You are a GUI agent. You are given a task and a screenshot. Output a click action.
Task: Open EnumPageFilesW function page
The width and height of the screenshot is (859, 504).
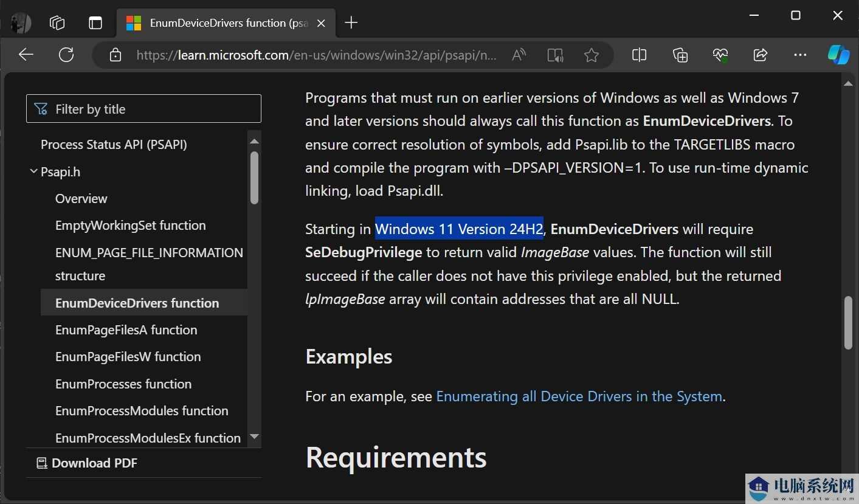128,357
